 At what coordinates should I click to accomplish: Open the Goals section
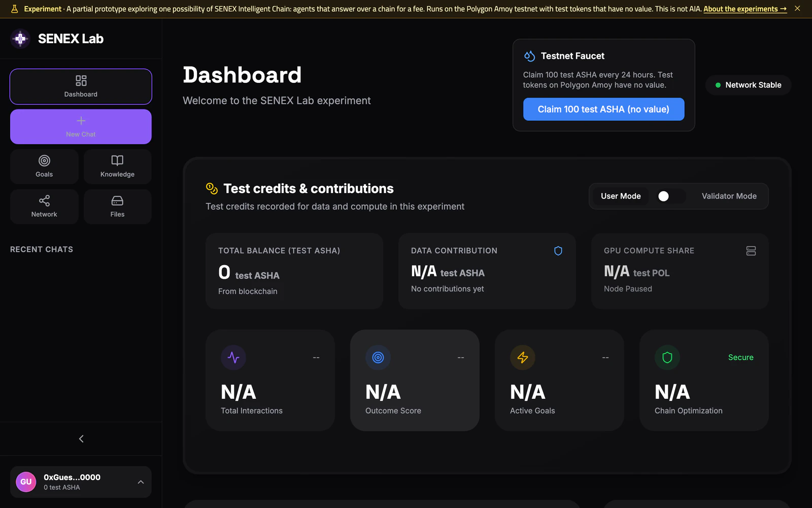[x=44, y=166]
